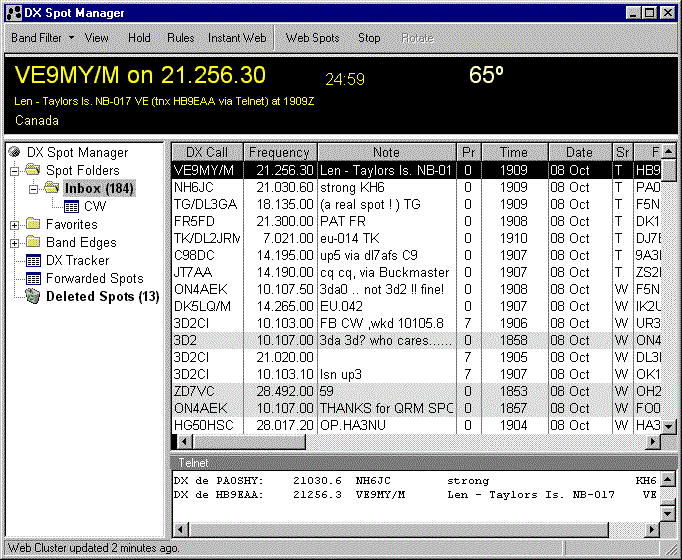Image resolution: width=682 pixels, height=560 pixels.
Task: Click Instant Web in the toolbar
Action: pyautogui.click(x=237, y=38)
